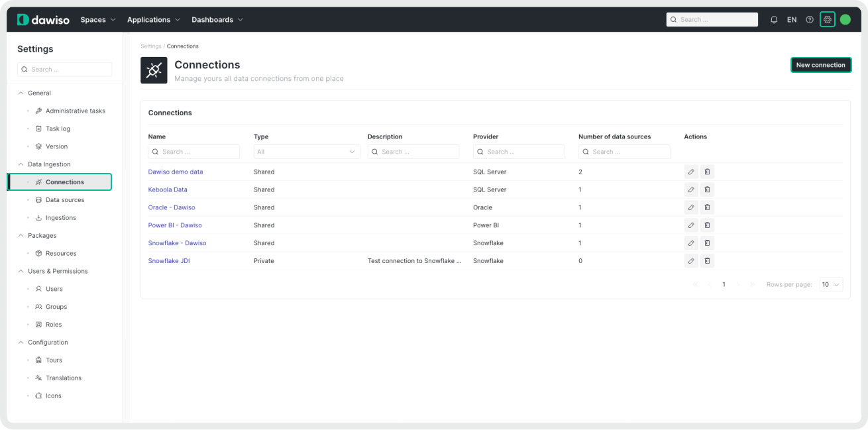Select Data sources in the sidebar
868x430 pixels.
click(64, 200)
